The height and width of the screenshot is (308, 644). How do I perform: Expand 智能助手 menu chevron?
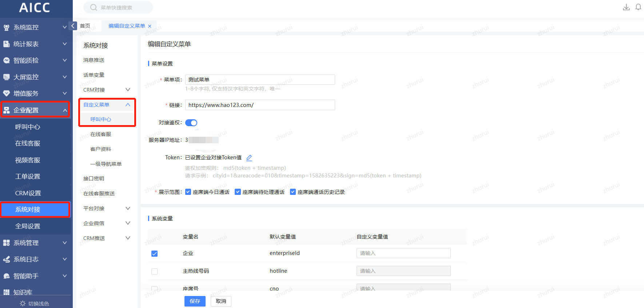(x=65, y=276)
